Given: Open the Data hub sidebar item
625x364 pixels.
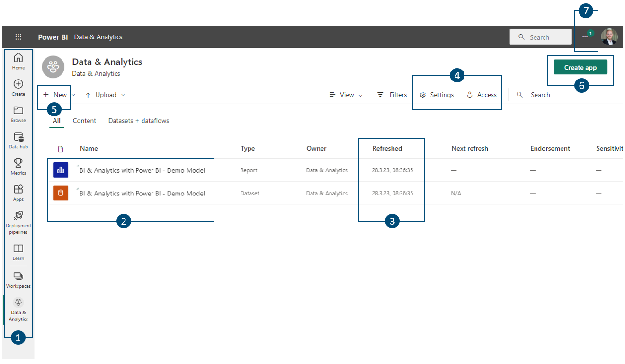Looking at the screenshot, I should (18, 141).
